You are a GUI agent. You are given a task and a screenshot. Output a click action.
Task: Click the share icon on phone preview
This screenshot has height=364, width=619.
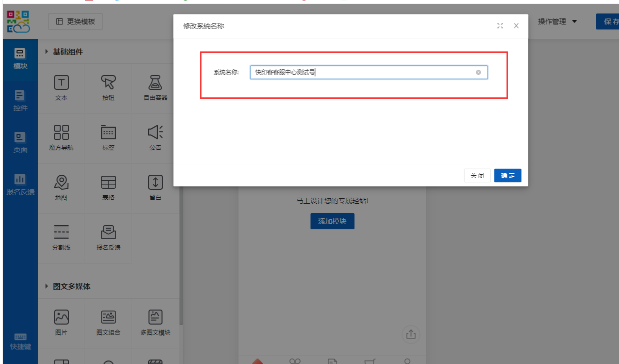tap(411, 335)
